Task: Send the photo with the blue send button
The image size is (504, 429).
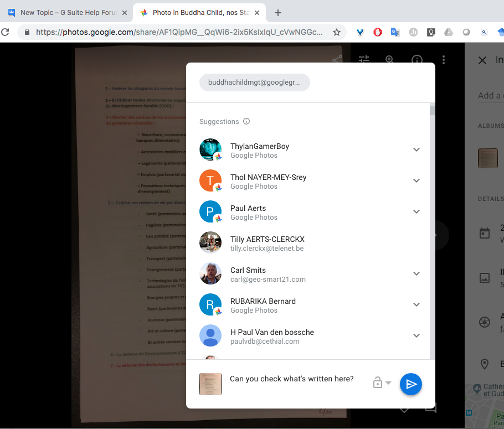Action: coord(411,384)
